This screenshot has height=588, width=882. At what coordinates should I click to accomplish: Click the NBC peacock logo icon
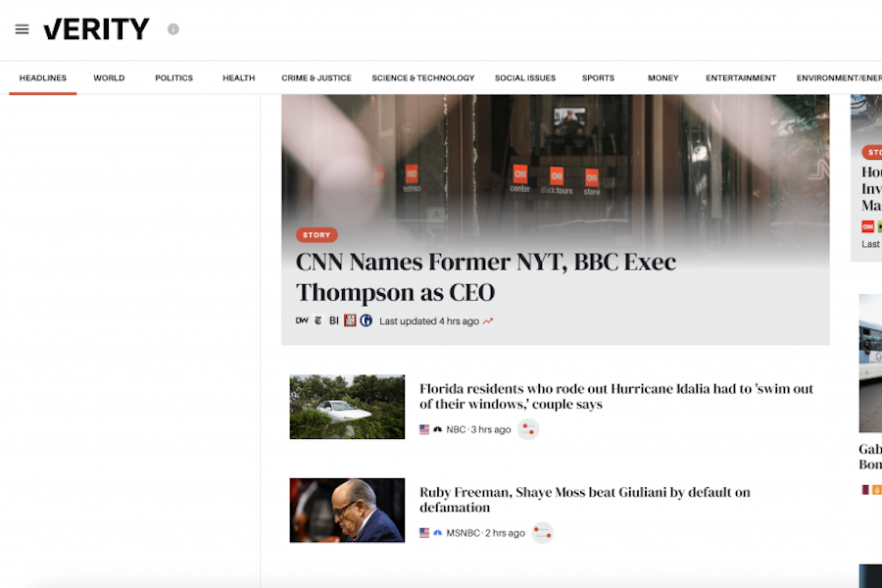(438, 429)
